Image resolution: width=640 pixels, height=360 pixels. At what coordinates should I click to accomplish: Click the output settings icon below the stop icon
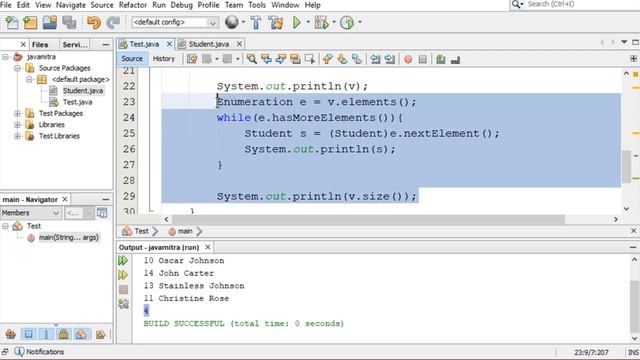click(x=123, y=304)
